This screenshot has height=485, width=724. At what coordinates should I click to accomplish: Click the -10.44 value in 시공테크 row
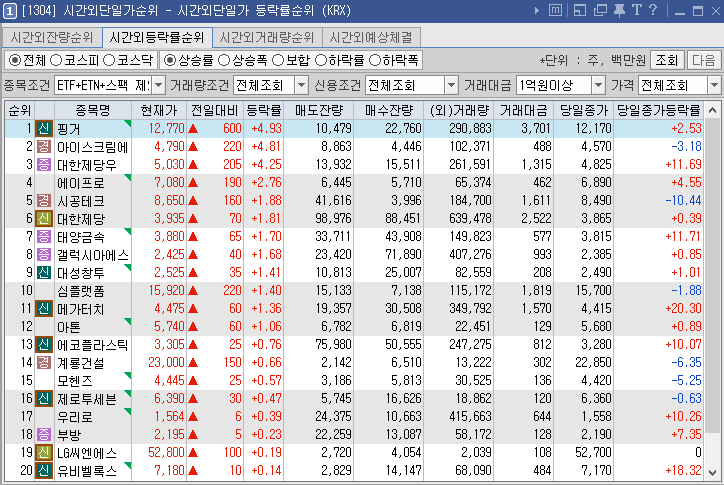coord(683,200)
